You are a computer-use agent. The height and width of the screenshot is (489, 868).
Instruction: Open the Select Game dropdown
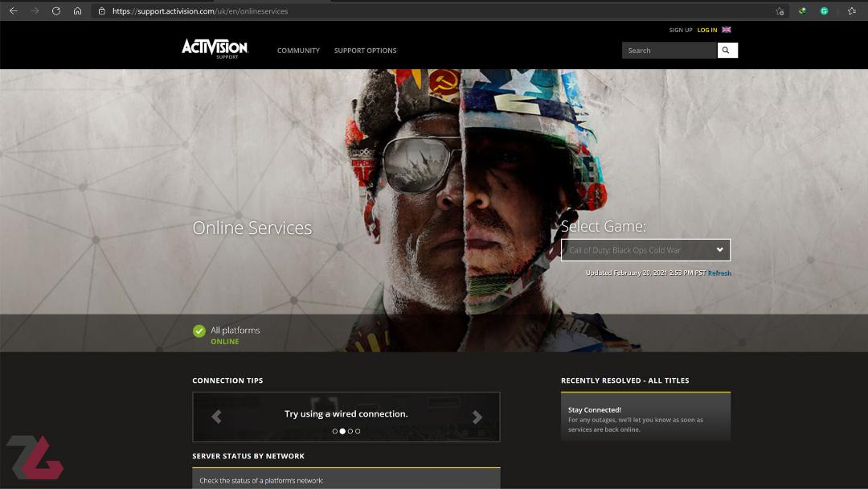645,250
